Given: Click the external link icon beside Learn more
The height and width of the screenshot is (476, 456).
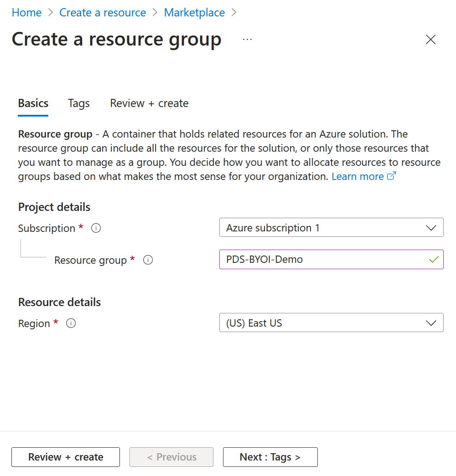Looking at the screenshot, I should pyautogui.click(x=391, y=175).
